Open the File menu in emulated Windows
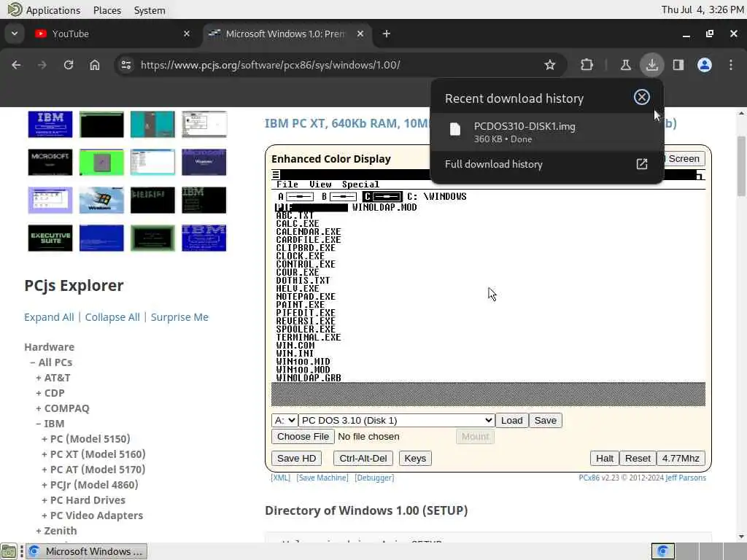 coord(287,184)
